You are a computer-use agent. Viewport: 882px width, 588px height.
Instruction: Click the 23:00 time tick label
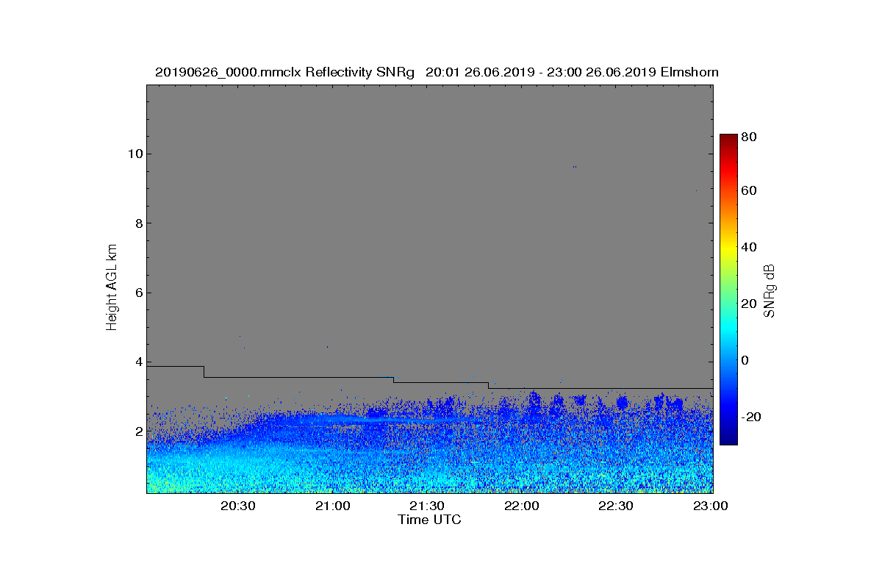(x=709, y=506)
